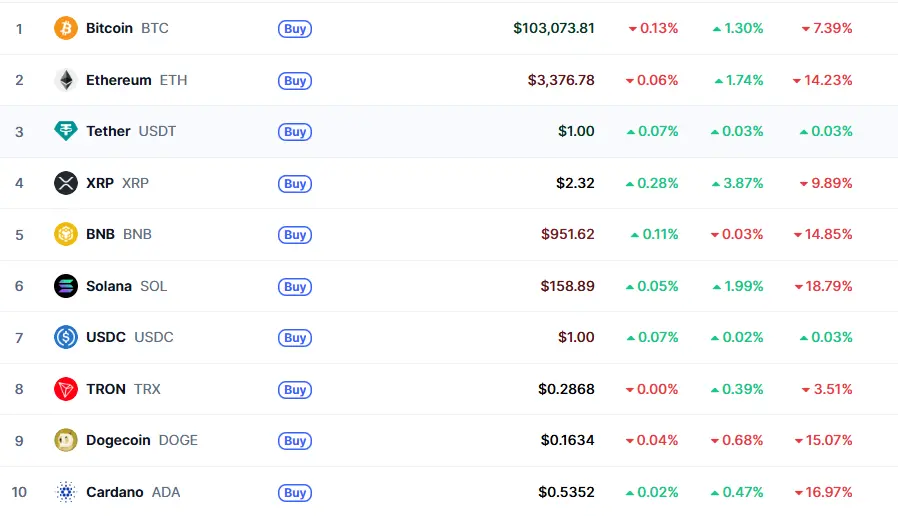Click Buy in the Cardano row
898x517 pixels.
coord(295,492)
